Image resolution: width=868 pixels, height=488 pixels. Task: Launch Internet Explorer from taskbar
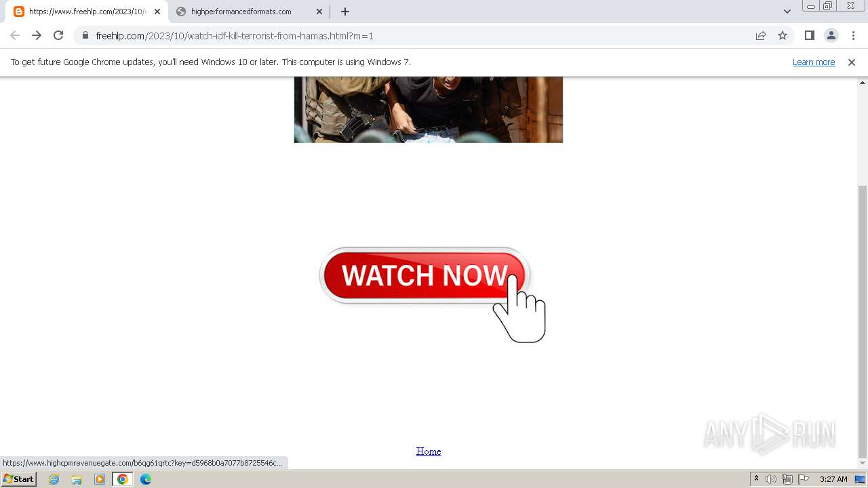[x=54, y=479]
